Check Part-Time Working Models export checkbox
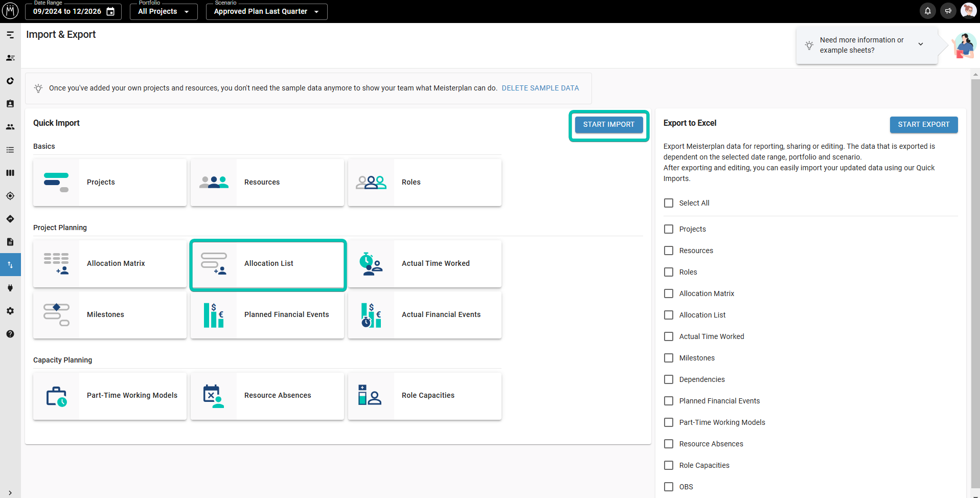The width and height of the screenshot is (980, 498). pyautogui.click(x=669, y=422)
